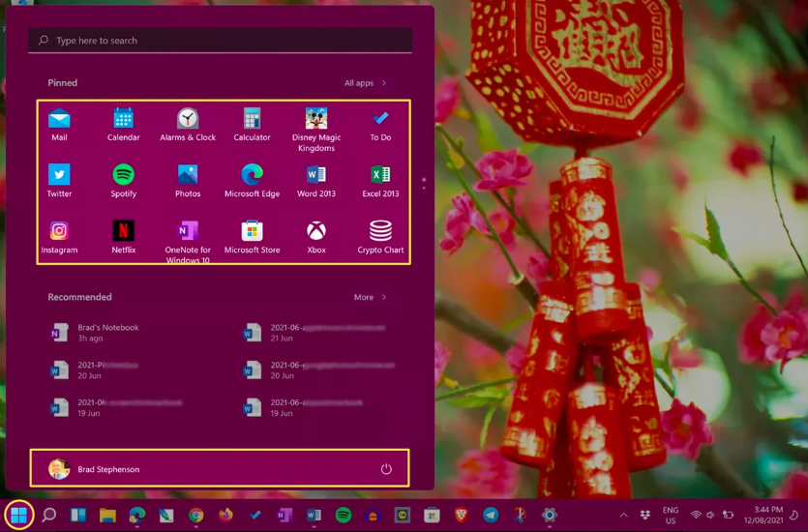The width and height of the screenshot is (808, 532).
Task: Launch Google Chrome from the taskbar
Action: click(195, 515)
